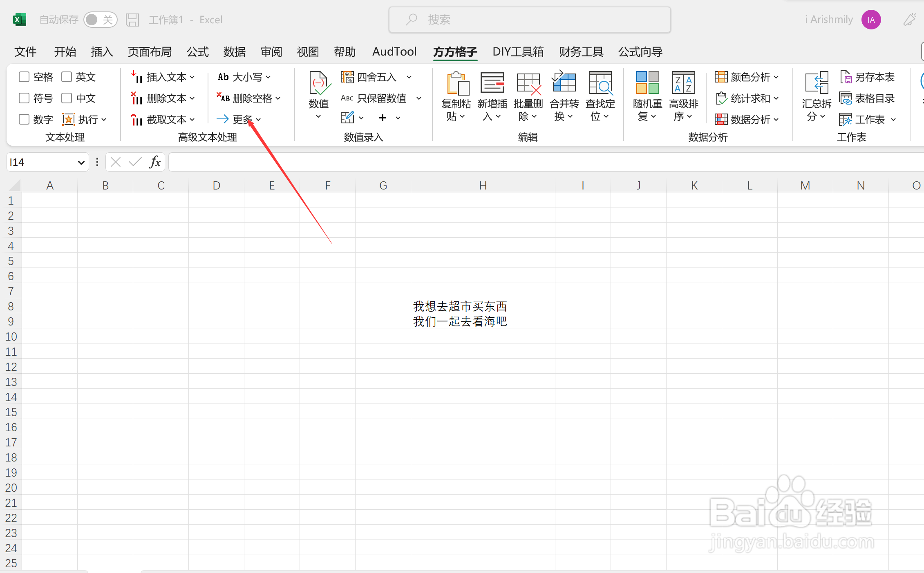
Task: Switch to the DIY工具箱 tab
Action: (518, 52)
